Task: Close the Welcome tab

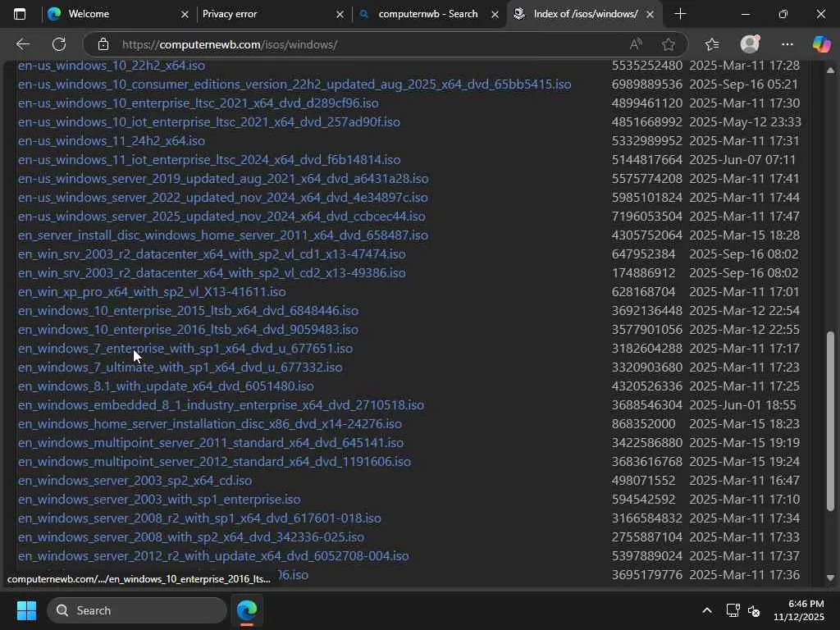Action: click(185, 15)
